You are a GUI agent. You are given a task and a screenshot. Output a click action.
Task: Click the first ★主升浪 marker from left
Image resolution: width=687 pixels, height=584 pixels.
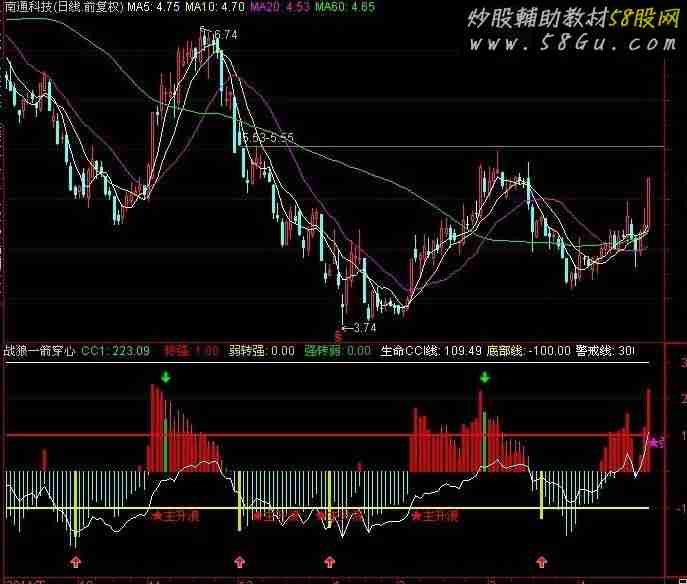pyautogui.click(x=176, y=516)
